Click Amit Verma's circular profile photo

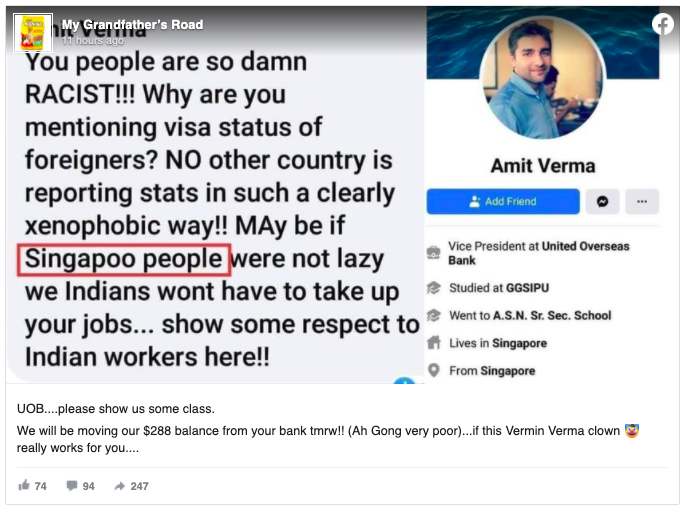(x=542, y=77)
